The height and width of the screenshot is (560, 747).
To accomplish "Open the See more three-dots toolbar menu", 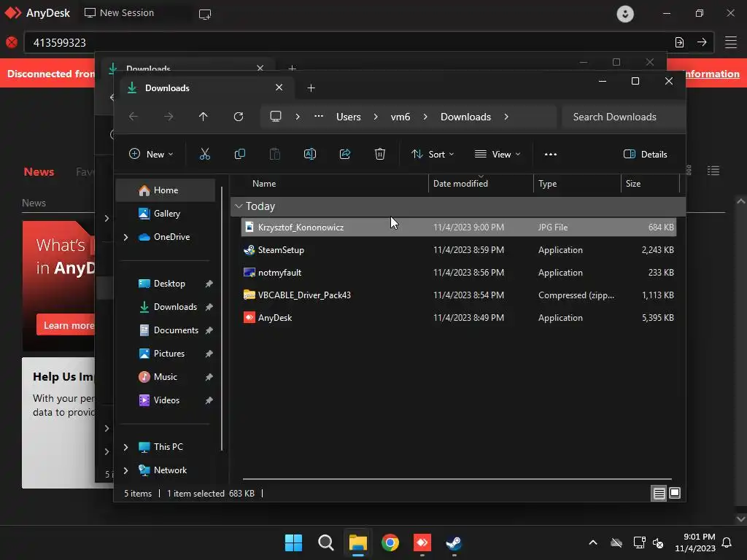I will point(551,155).
